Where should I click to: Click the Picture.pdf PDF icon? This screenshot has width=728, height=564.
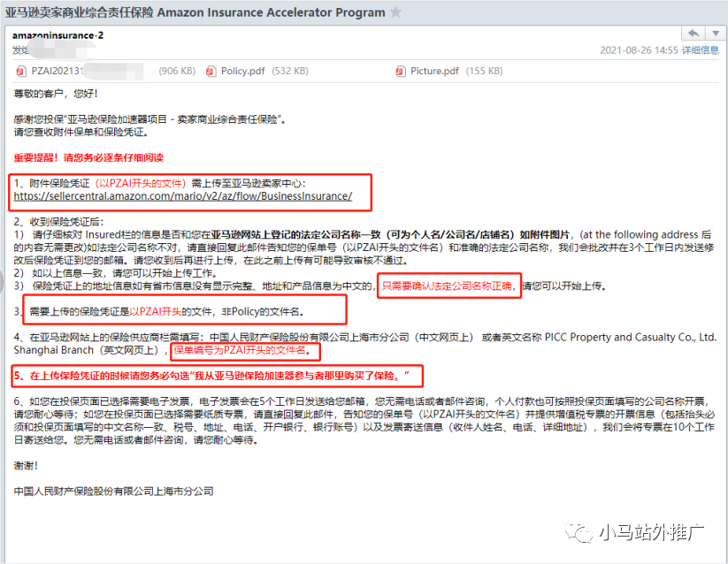coord(400,71)
